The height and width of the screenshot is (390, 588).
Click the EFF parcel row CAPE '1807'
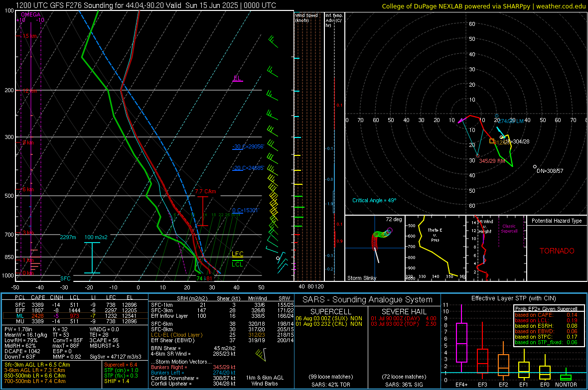point(38,310)
